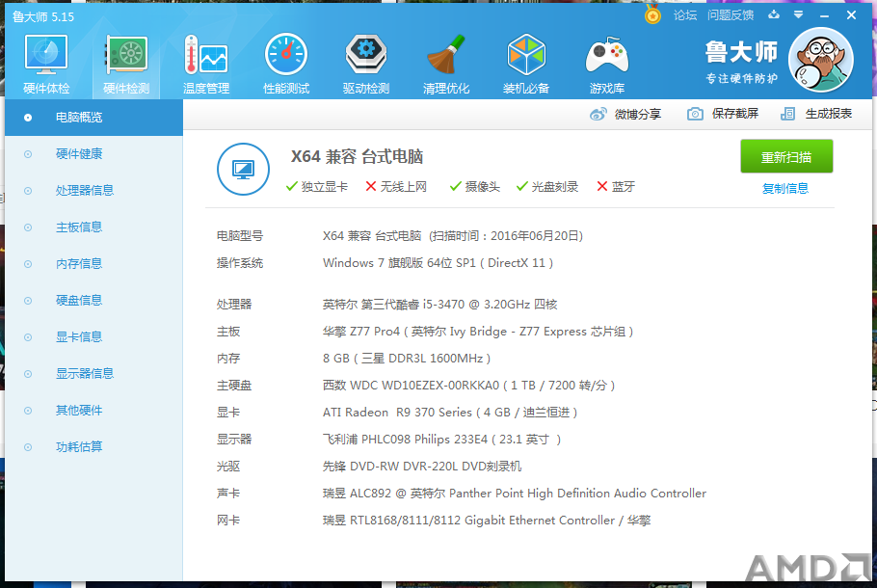Click the round computer monitor icon
Image resolution: width=877 pixels, height=588 pixels.
point(243,169)
